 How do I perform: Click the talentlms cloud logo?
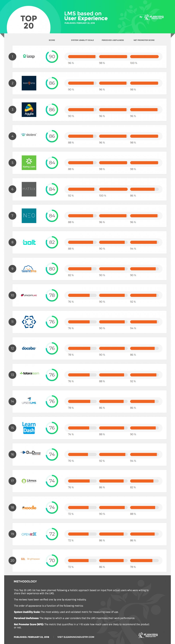pyautogui.click(x=29, y=269)
